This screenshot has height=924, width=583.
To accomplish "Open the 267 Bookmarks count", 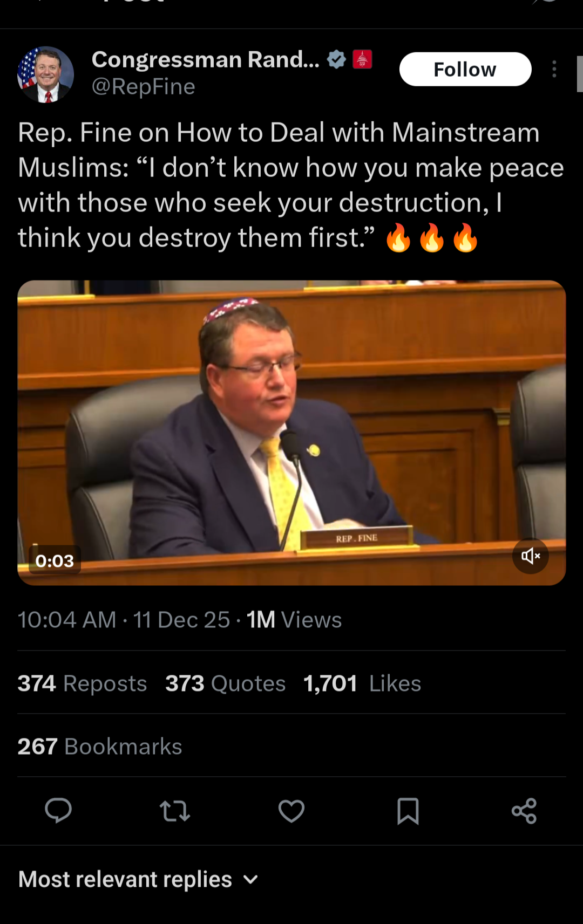I will click(100, 747).
